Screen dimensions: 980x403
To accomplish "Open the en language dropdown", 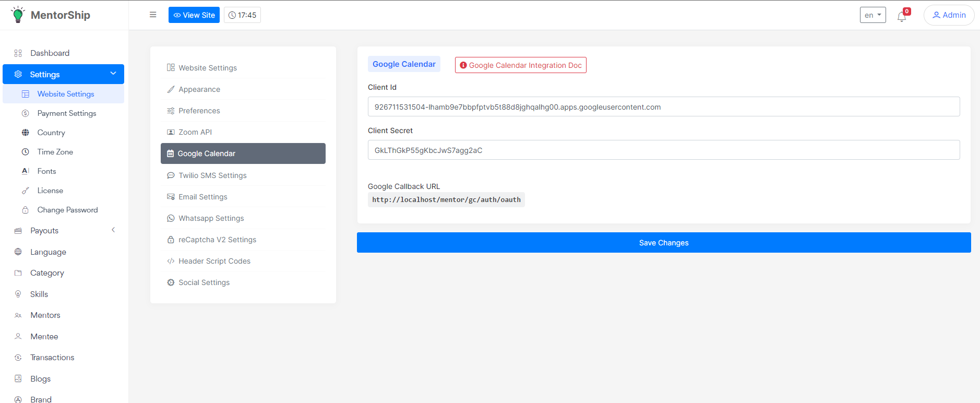I will [873, 15].
